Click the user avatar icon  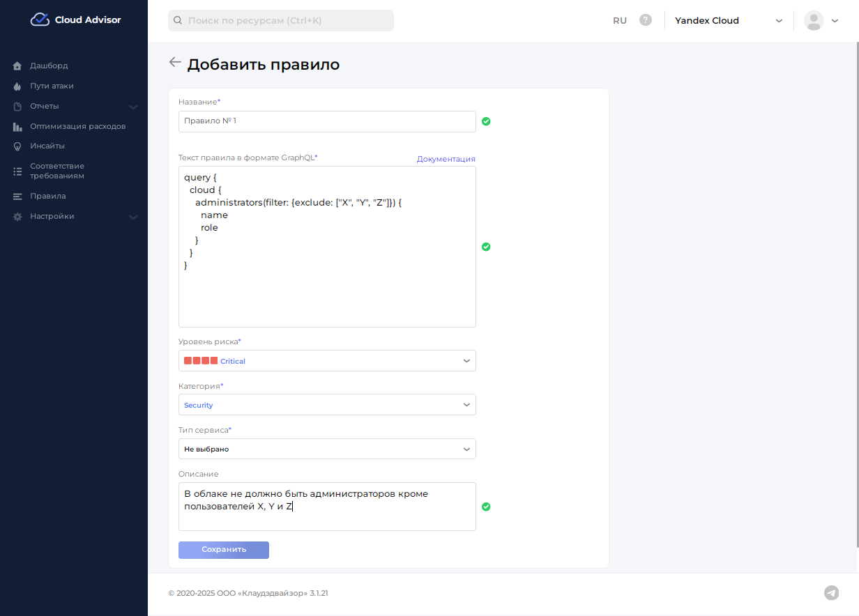click(x=814, y=20)
